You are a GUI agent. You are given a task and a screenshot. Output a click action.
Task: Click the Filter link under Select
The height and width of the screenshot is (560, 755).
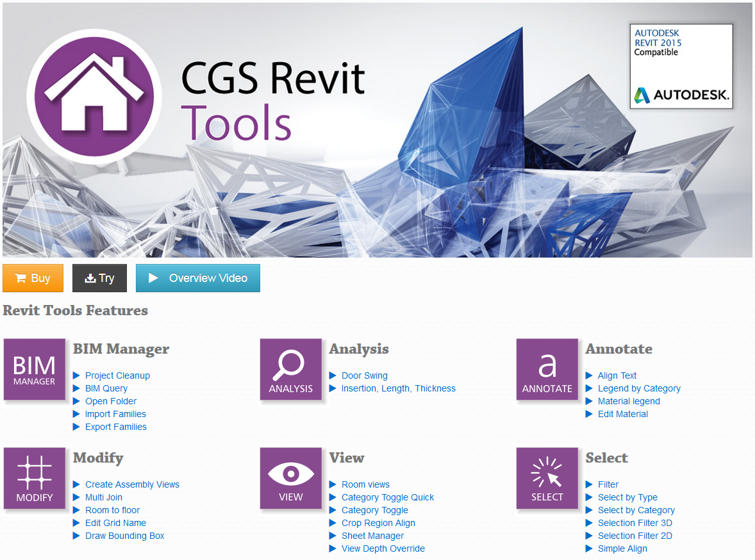[x=608, y=484]
